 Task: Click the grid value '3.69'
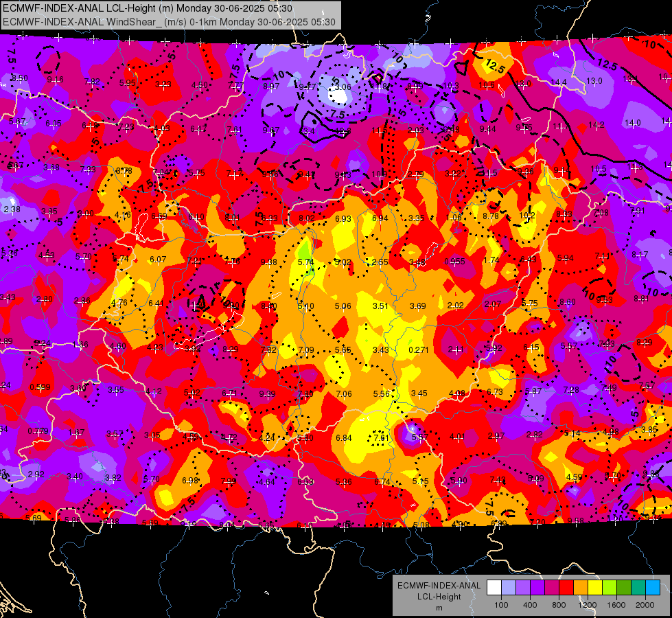(418, 306)
